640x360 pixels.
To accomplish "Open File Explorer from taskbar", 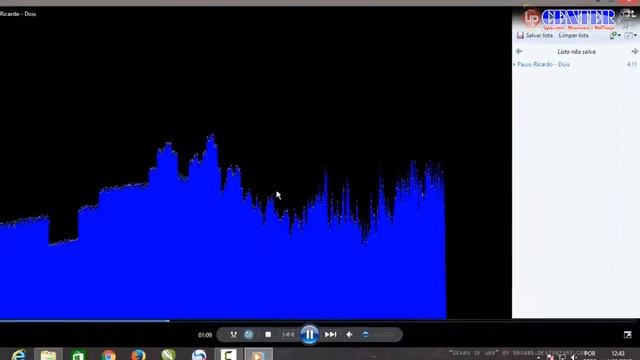I will [x=48, y=355].
